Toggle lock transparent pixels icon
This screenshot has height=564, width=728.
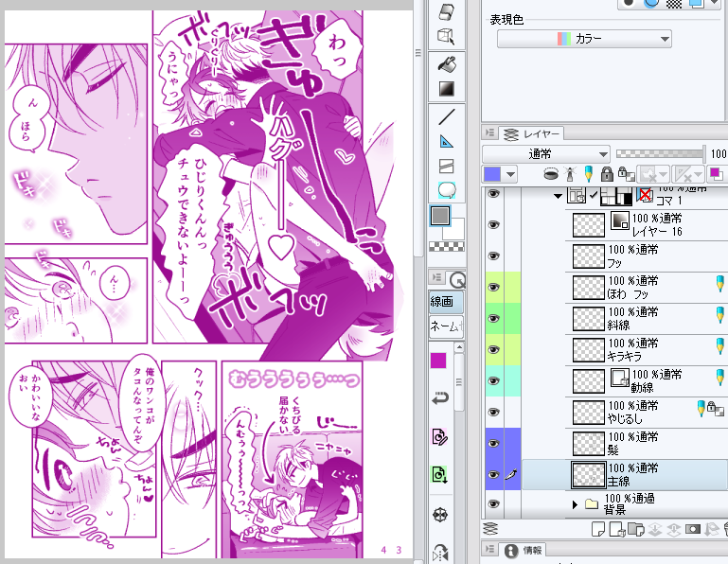coord(627,174)
